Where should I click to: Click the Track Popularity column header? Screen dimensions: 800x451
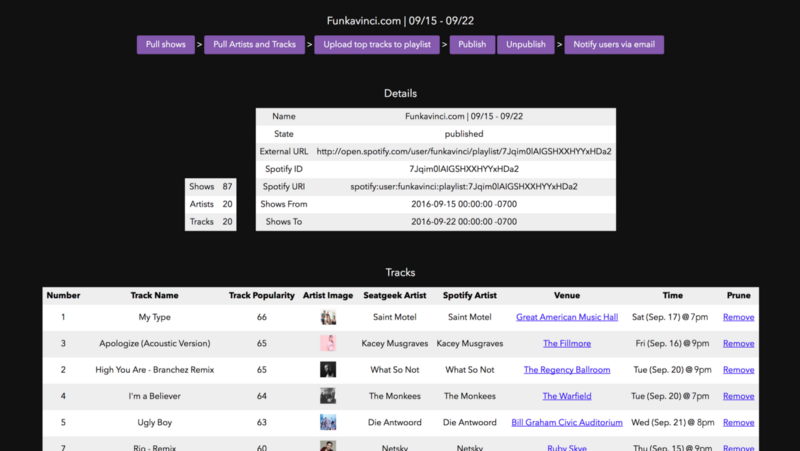pos(262,295)
